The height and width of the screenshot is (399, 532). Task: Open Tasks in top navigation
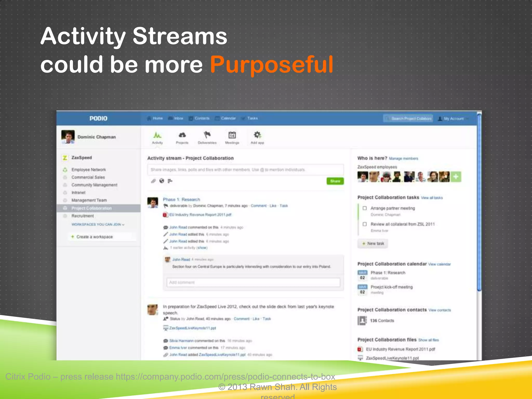(x=250, y=118)
